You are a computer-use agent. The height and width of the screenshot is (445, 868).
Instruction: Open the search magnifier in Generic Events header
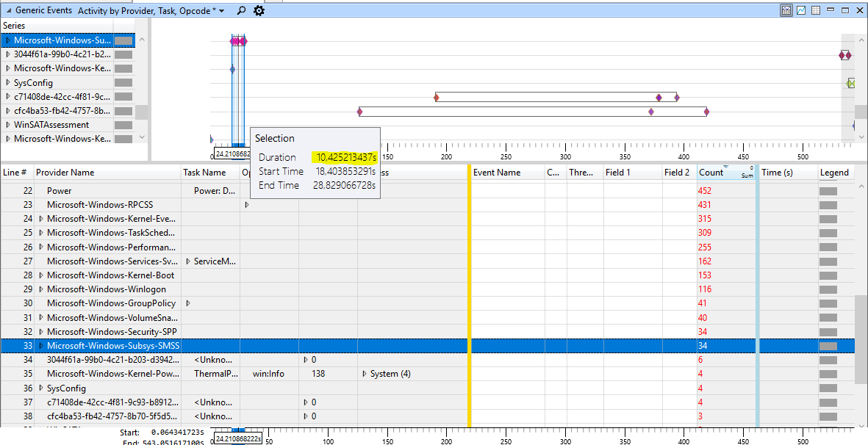tap(241, 10)
